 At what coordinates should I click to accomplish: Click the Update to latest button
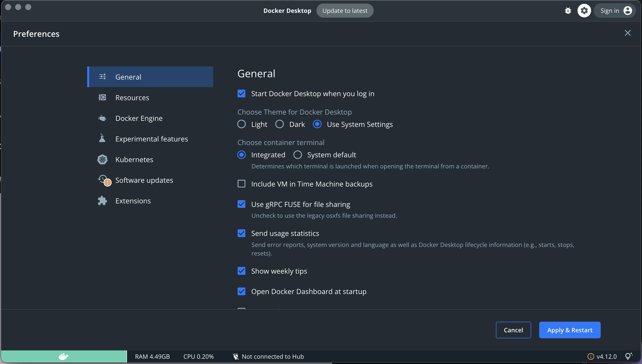point(345,11)
